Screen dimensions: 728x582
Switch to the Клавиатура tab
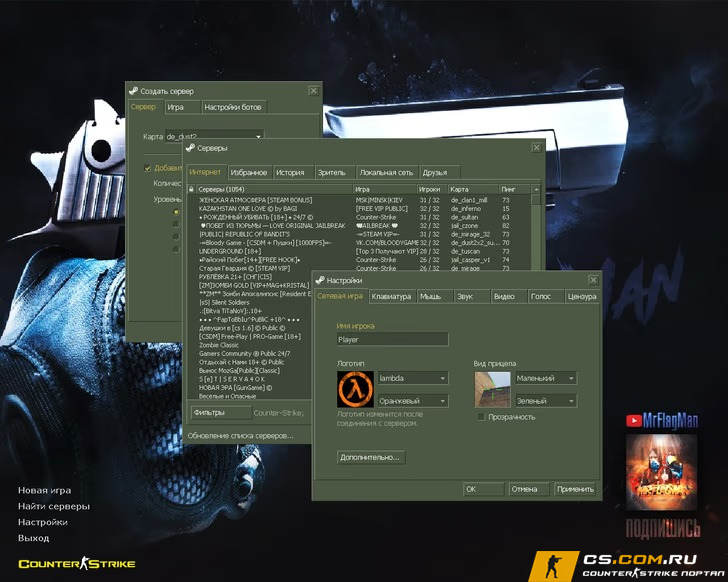391,296
